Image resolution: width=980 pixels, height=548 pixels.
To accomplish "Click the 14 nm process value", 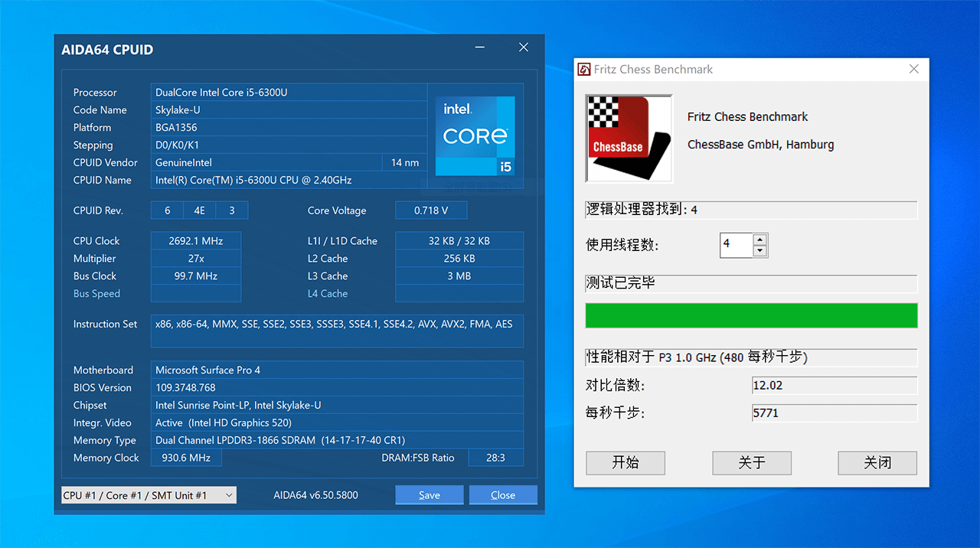I will tap(404, 162).
